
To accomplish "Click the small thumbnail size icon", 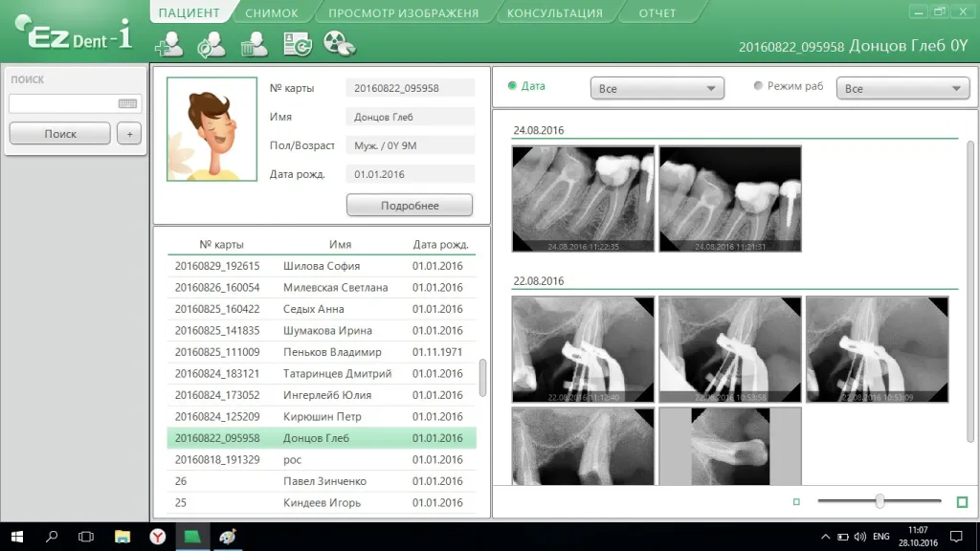I will [796, 501].
